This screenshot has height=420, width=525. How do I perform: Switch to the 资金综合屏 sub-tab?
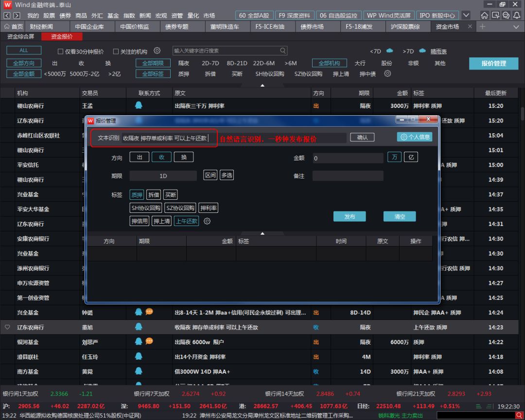tap(21, 36)
